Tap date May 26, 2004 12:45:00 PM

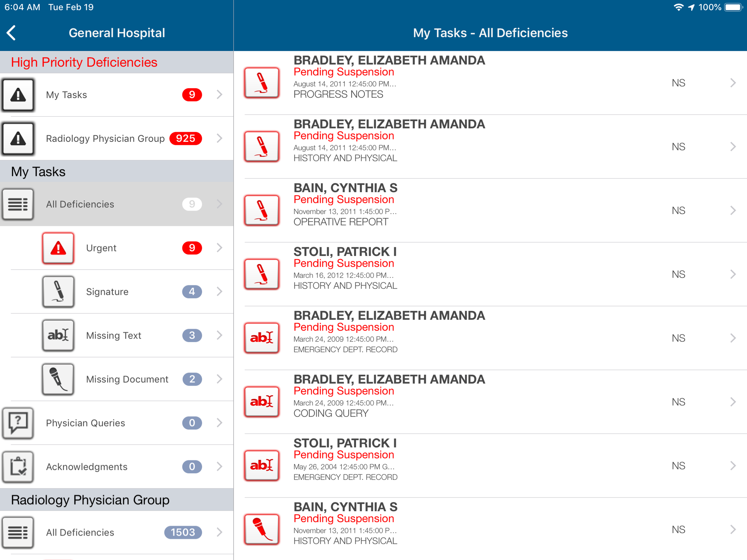[x=344, y=467]
